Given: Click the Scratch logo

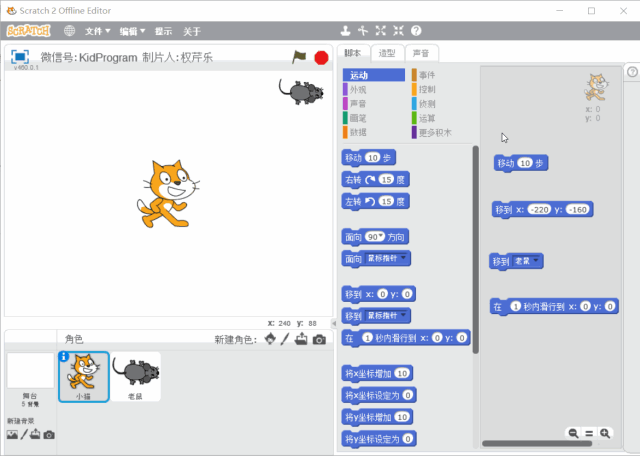Looking at the screenshot, I should pos(29,31).
